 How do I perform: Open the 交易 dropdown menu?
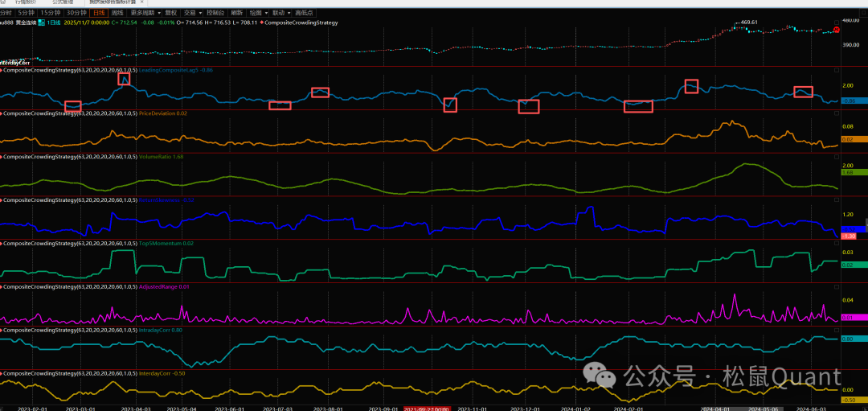[x=190, y=13]
